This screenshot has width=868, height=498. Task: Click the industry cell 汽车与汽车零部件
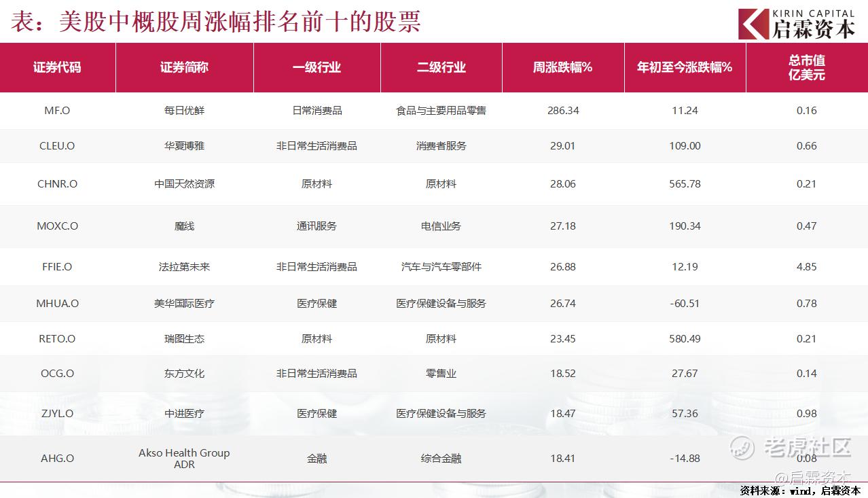[441, 266]
